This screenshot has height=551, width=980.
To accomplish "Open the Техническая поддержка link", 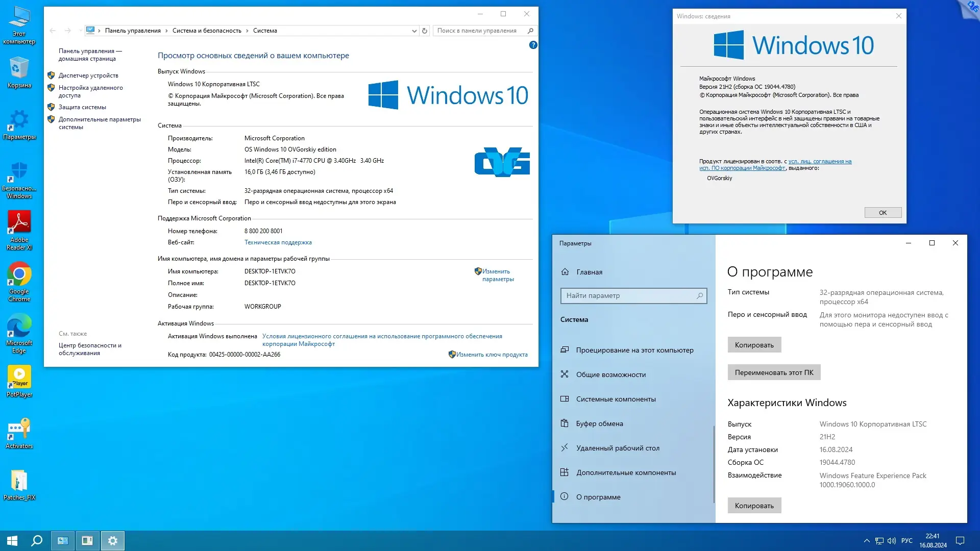I will [278, 242].
